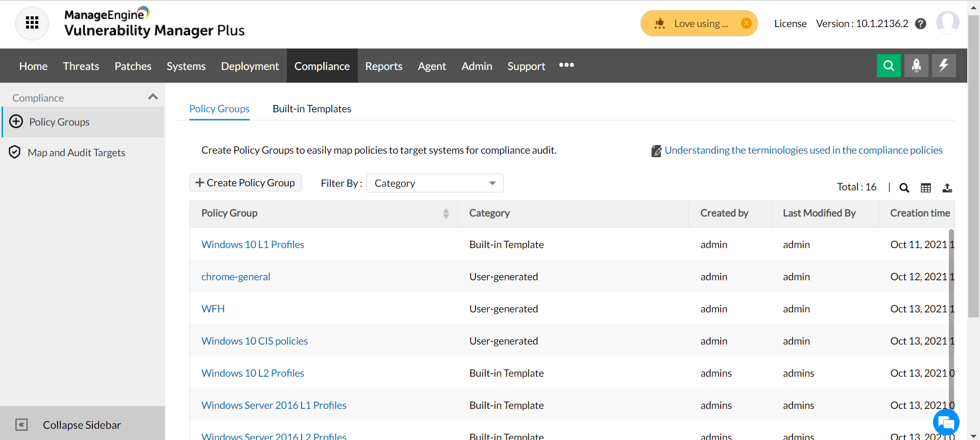Dismiss the 'Love using' banner

pos(746,23)
